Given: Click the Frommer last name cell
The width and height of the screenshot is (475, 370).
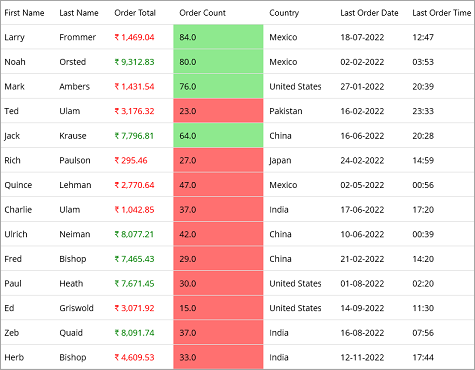Looking at the screenshot, I should (x=78, y=37).
